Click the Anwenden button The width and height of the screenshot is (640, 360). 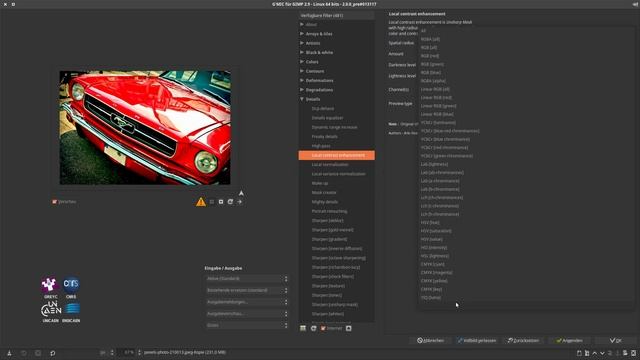tap(569, 340)
